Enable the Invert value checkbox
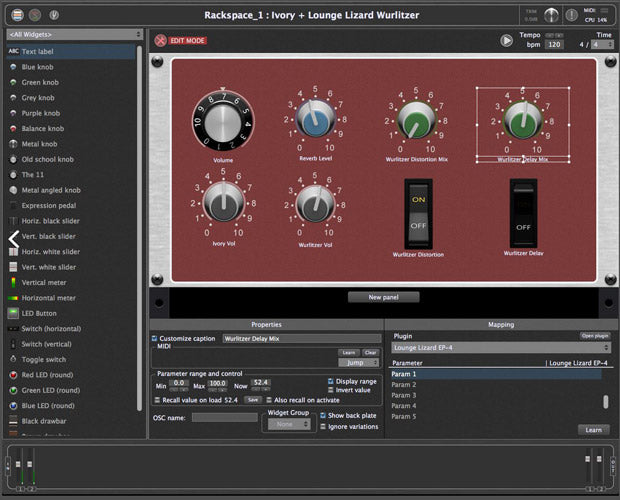The height and width of the screenshot is (500, 620). (331, 390)
